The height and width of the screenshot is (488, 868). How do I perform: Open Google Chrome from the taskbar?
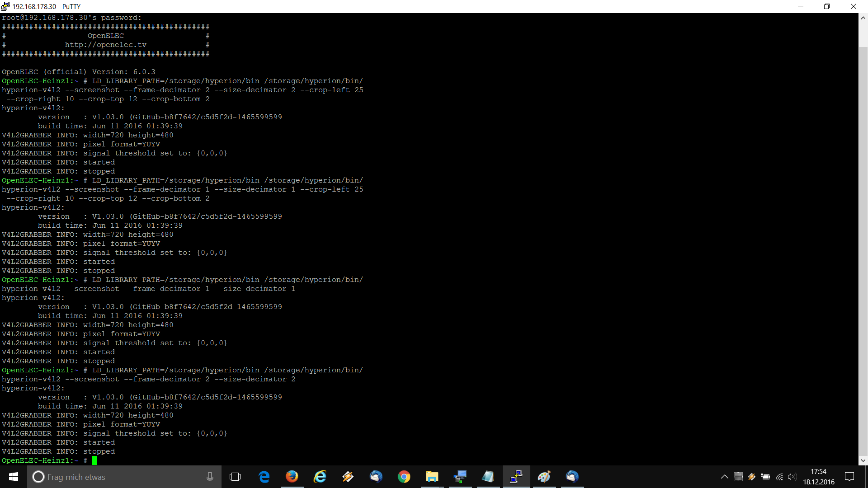pos(404,477)
